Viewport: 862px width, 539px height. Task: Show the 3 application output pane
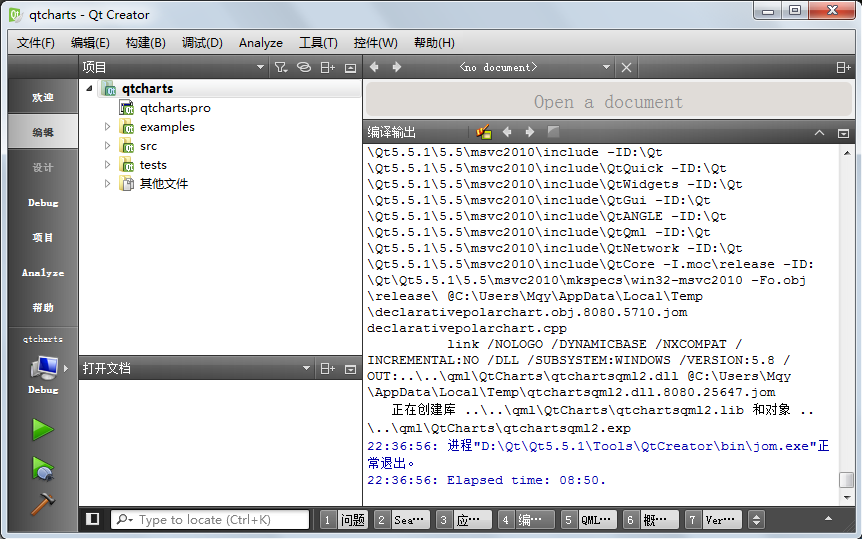[x=463, y=520]
